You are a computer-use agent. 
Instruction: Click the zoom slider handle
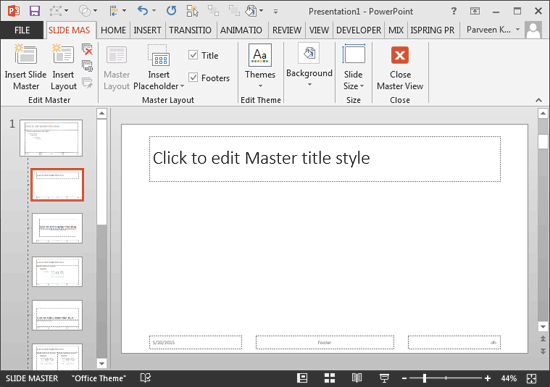(x=424, y=378)
